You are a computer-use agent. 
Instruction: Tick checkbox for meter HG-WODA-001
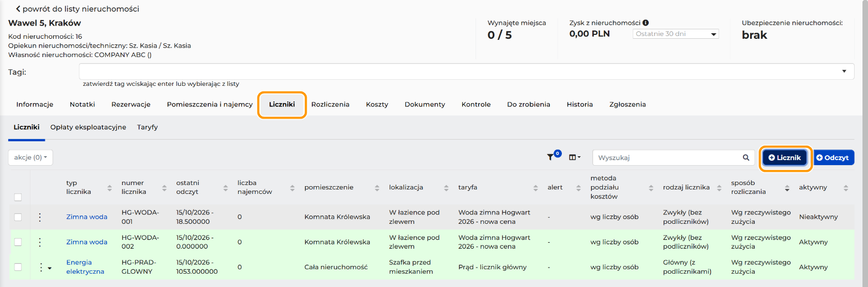tap(18, 217)
